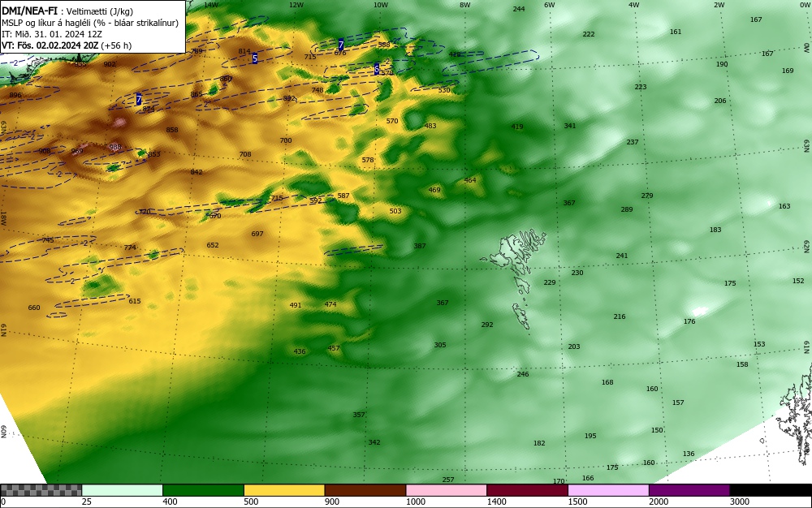
Task: Click the 6W longitude label
Action: coord(550,5)
